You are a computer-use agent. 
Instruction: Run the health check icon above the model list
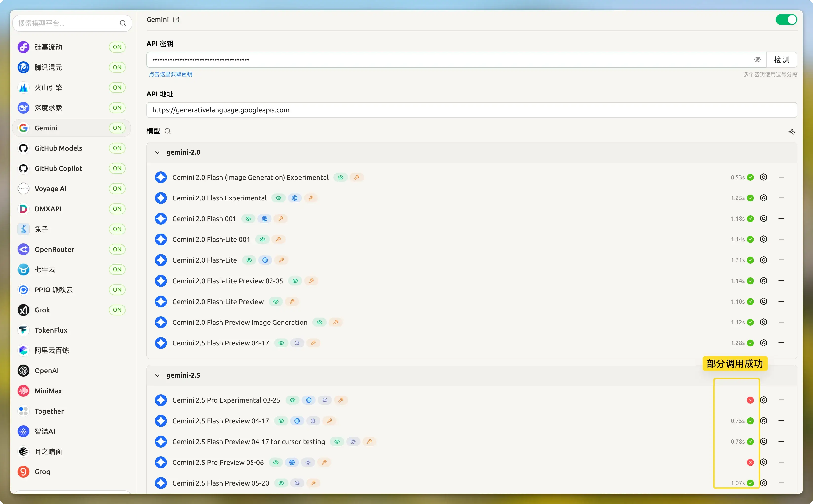pyautogui.click(x=791, y=131)
